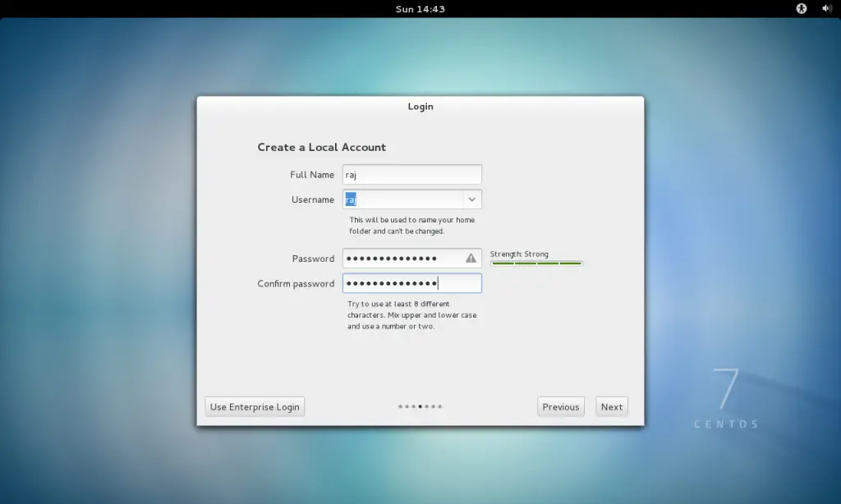Open the Sun 14:43 clock menu
Image resolution: width=841 pixels, height=504 pixels.
(420, 8)
